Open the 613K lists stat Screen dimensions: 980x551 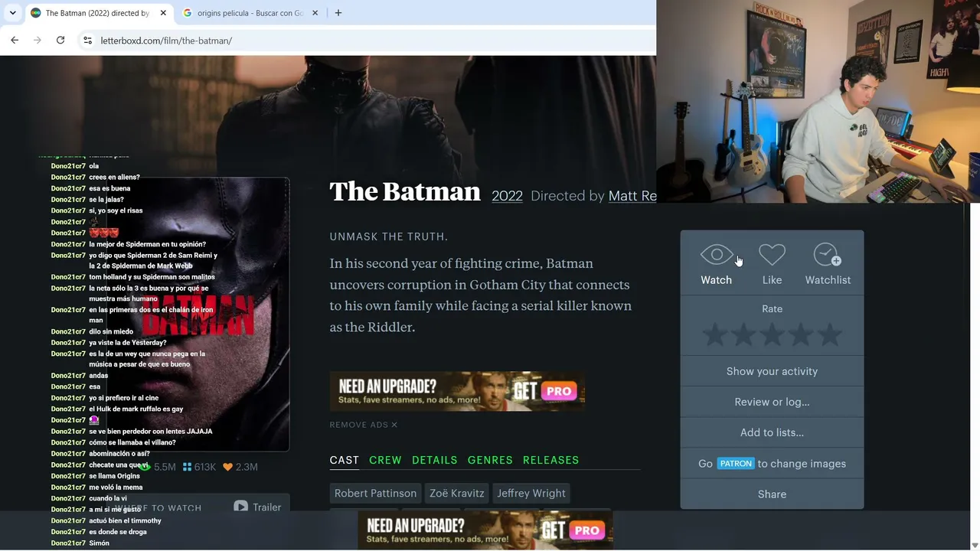(x=199, y=467)
